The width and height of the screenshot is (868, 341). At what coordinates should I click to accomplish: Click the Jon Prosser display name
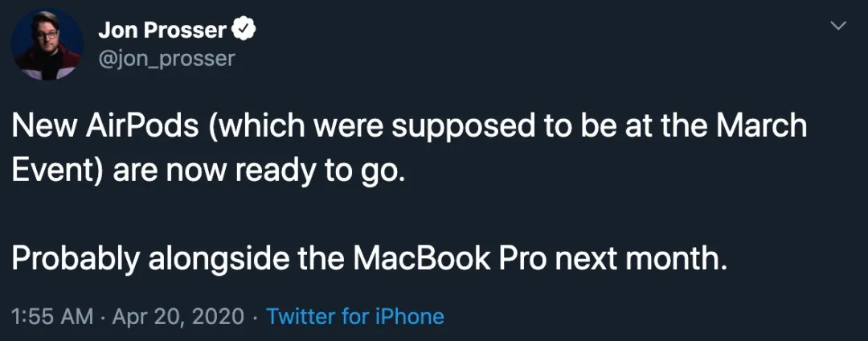coord(163,31)
